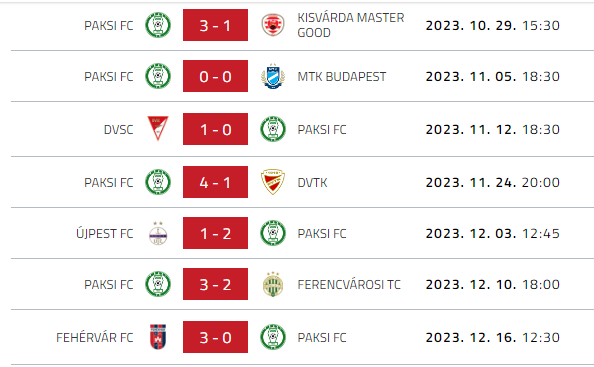This screenshot has width=594, height=367.
Task: Open the 0 - 0 match result
Action: (215, 76)
